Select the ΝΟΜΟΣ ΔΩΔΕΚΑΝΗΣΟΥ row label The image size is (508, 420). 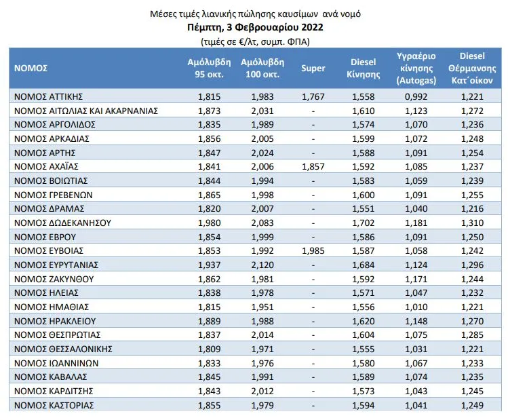[62, 223]
